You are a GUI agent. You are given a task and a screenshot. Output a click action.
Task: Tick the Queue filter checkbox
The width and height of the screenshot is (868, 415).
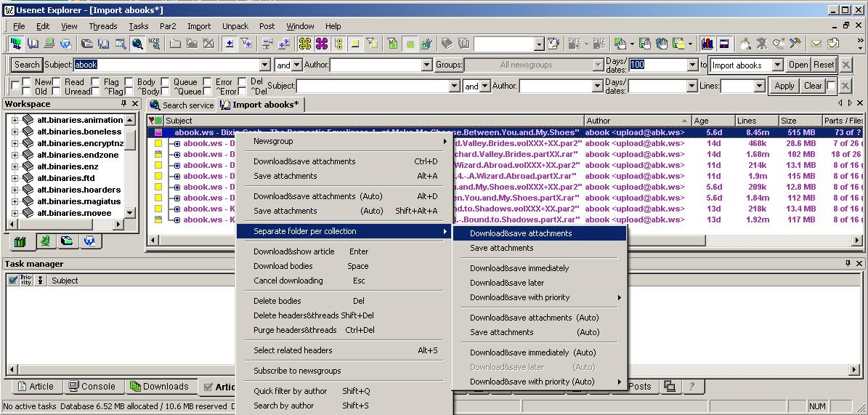[165, 82]
